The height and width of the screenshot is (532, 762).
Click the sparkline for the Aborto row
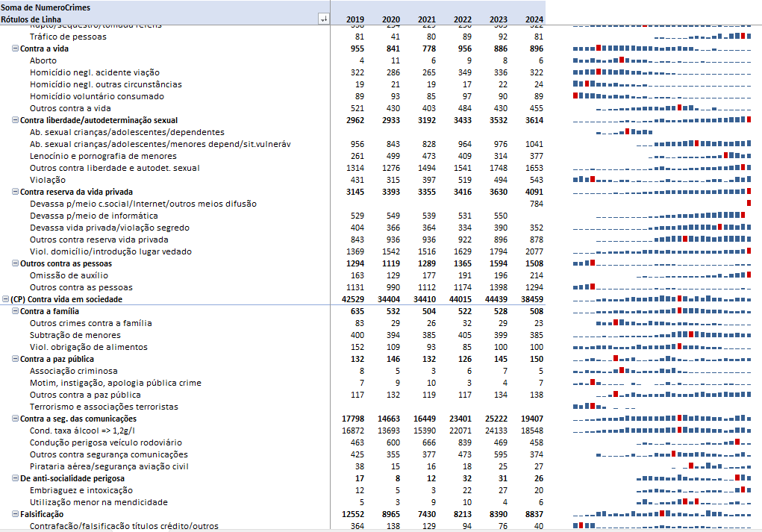point(661,60)
